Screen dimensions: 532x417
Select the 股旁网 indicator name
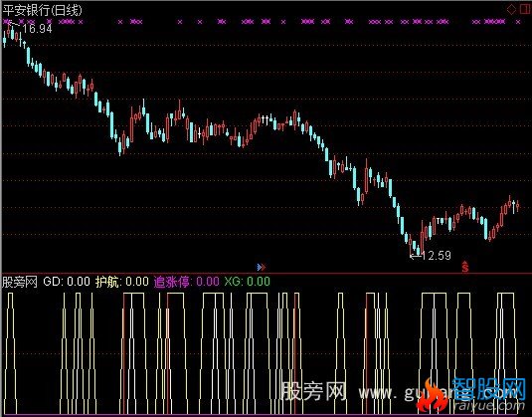click(20, 282)
